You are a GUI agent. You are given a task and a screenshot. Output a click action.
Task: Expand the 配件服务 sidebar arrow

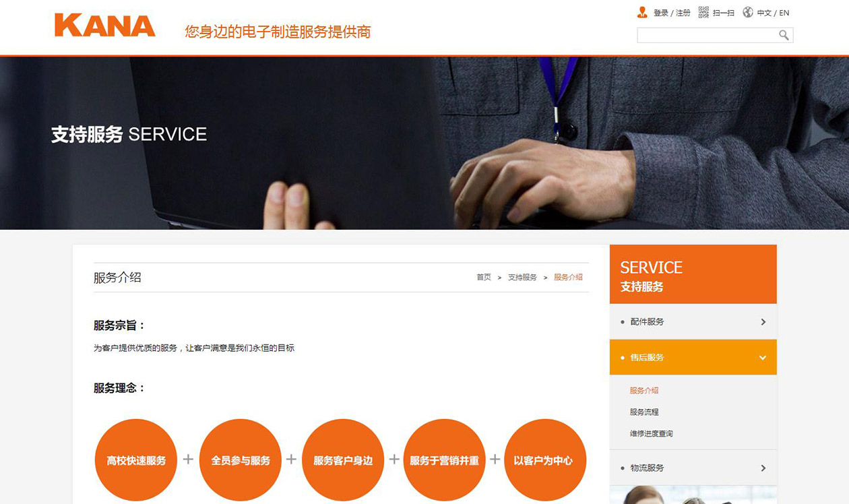(x=763, y=322)
